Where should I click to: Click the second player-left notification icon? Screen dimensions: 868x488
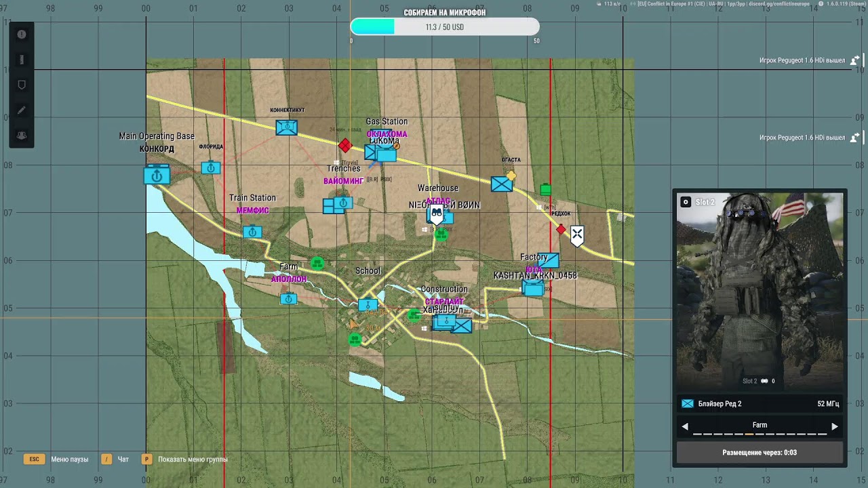(855, 138)
